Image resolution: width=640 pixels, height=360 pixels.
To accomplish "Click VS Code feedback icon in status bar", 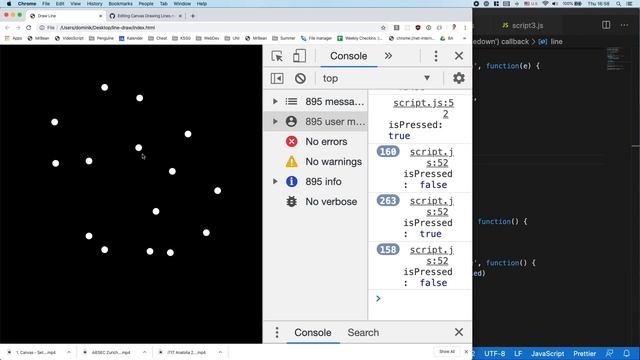I will pyautogui.click(x=609, y=353).
